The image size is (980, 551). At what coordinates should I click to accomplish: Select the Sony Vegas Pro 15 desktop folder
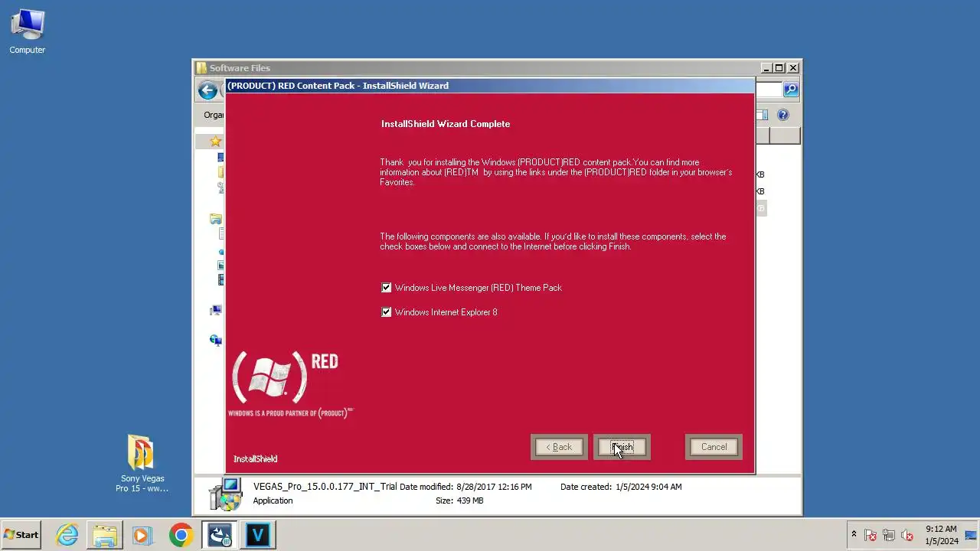(142, 464)
